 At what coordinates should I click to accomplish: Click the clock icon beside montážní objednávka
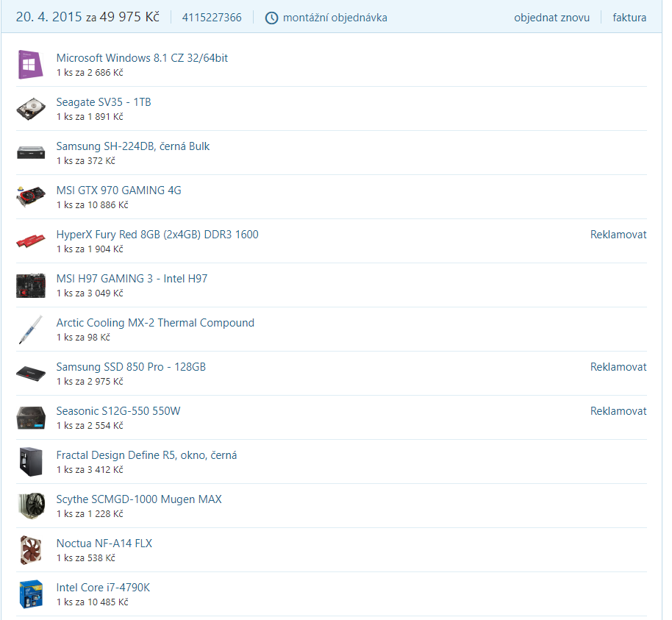(x=271, y=18)
